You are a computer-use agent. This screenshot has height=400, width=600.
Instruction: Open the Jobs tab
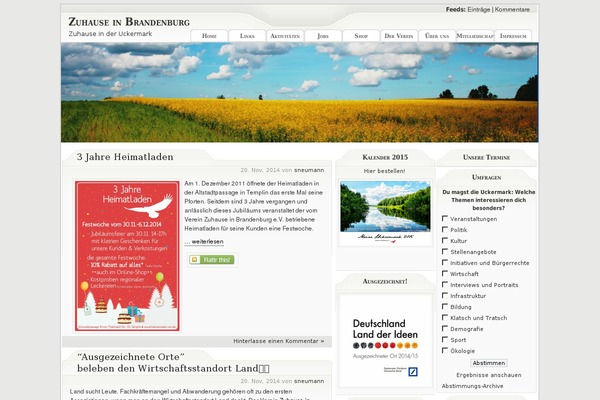click(x=323, y=36)
